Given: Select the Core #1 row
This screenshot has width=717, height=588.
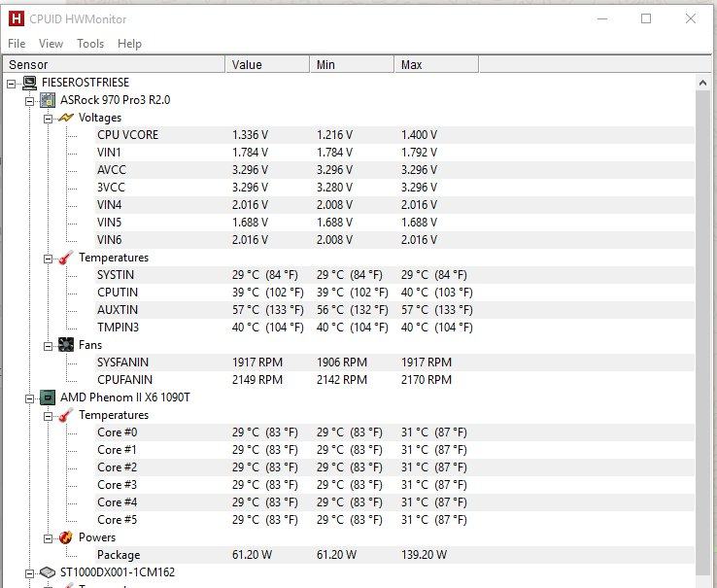Looking at the screenshot, I should coord(394,450).
